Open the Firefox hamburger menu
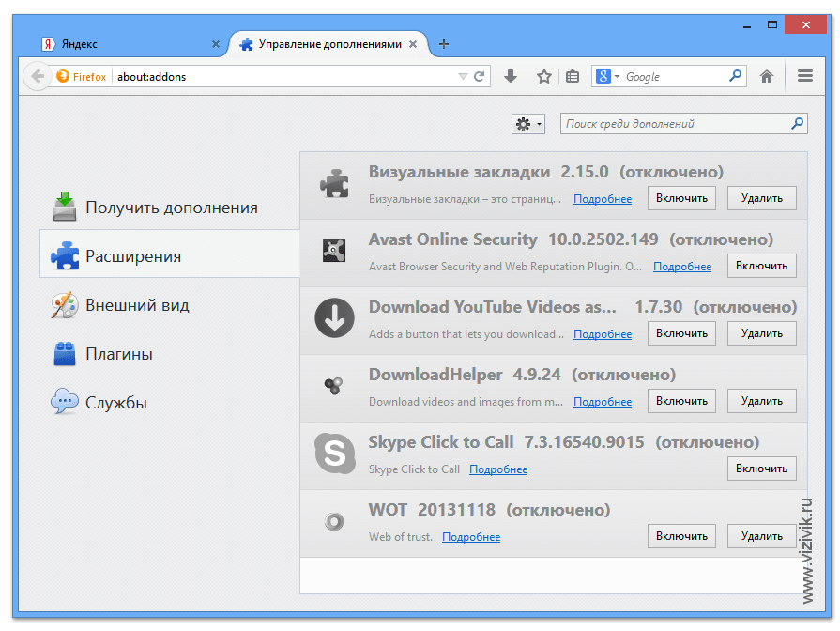The image size is (840, 631). click(x=804, y=76)
